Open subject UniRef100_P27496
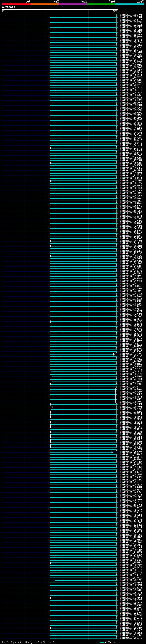 131,357
